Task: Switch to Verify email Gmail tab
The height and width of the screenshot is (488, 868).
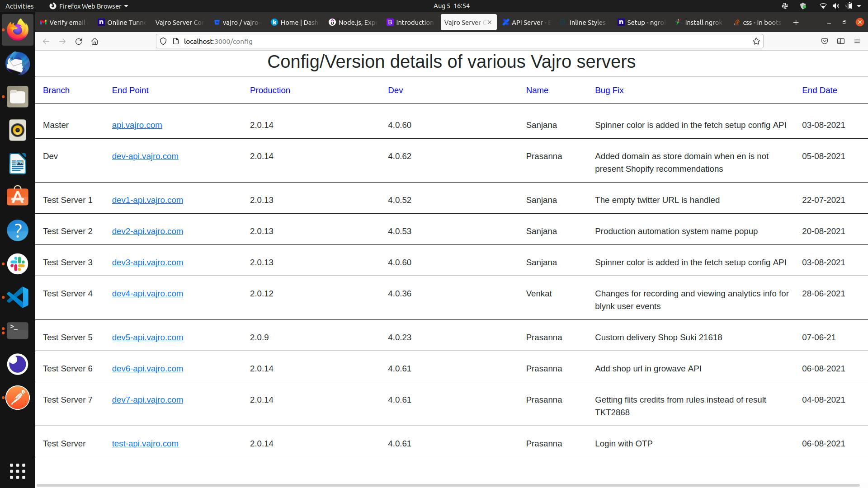Action: 62,22
